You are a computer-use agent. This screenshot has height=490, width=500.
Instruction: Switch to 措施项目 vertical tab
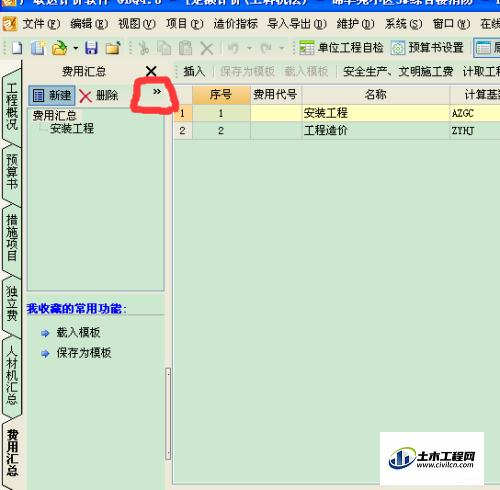click(12, 238)
